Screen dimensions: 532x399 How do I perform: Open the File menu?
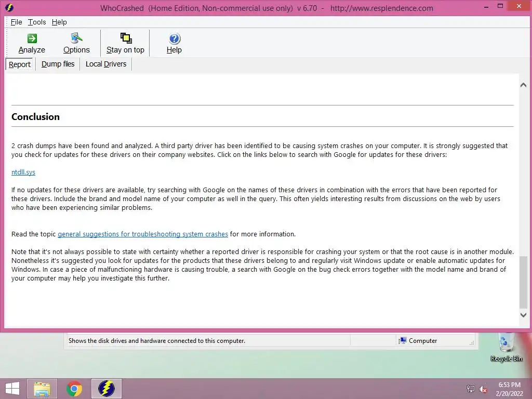16,22
